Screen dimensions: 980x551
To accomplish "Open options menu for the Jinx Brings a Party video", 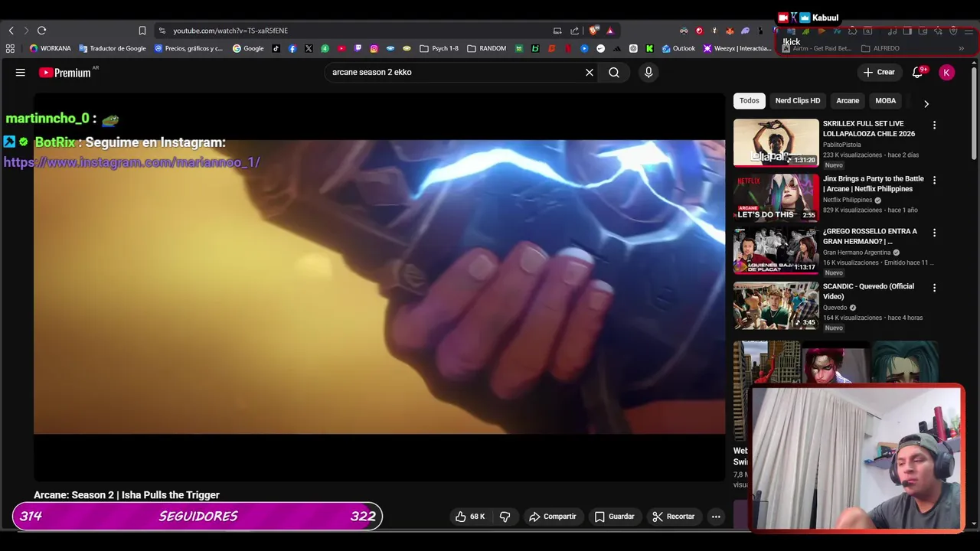I will pyautogui.click(x=934, y=180).
